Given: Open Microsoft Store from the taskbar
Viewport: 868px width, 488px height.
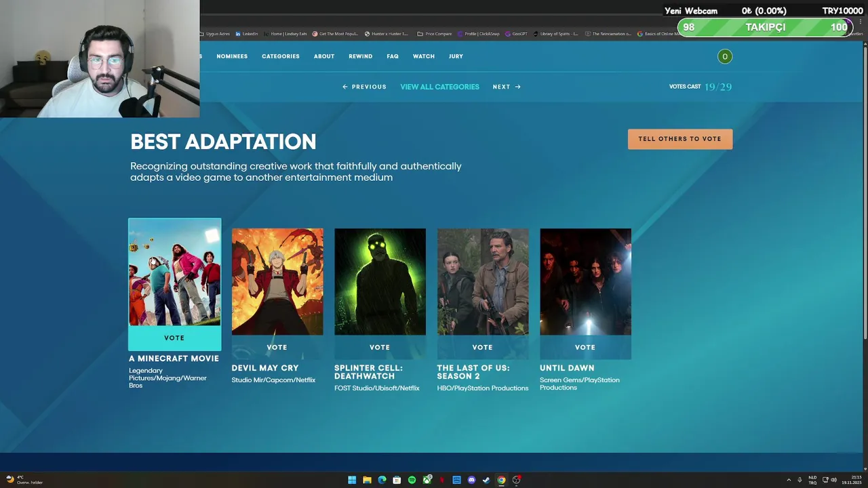Looking at the screenshot, I should pos(397,480).
